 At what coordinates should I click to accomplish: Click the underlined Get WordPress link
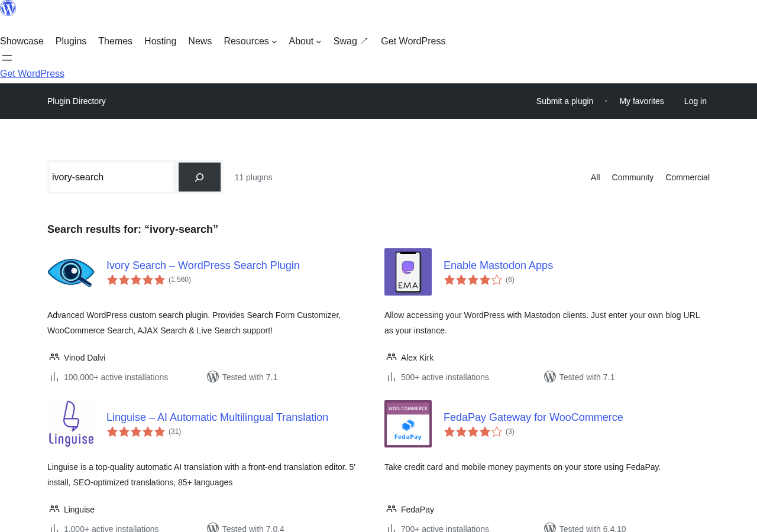[32, 74]
